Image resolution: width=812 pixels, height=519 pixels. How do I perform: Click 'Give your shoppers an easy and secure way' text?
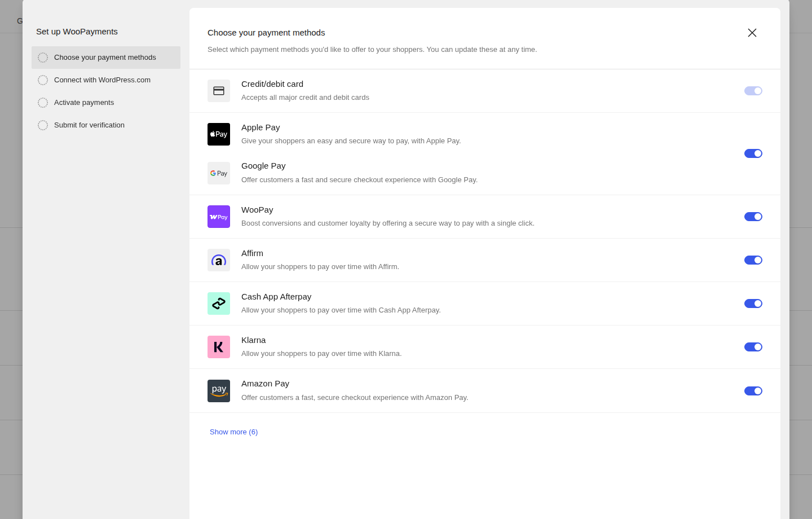tap(351, 141)
